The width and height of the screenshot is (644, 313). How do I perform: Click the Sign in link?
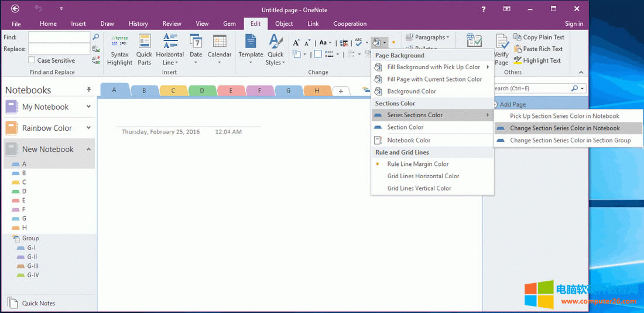(x=574, y=24)
